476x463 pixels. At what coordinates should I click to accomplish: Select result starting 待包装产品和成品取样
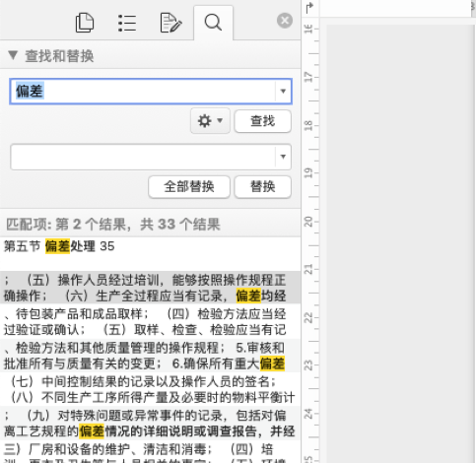tap(150, 321)
